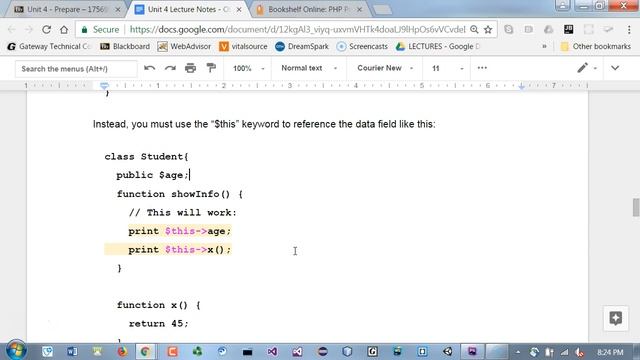Print the document using printer icon
640x360 pixels.
pos(191,68)
